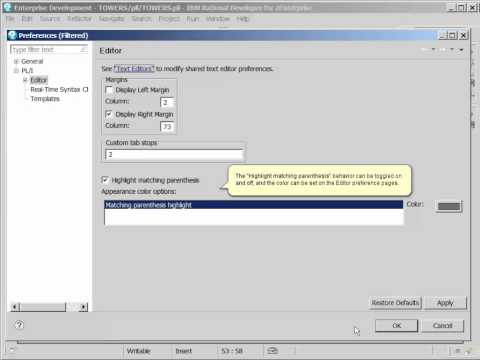Image resolution: width=480 pixels, height=360 pixels.
Task: Select the Editor item in the tree
Action: pos(39,80)
